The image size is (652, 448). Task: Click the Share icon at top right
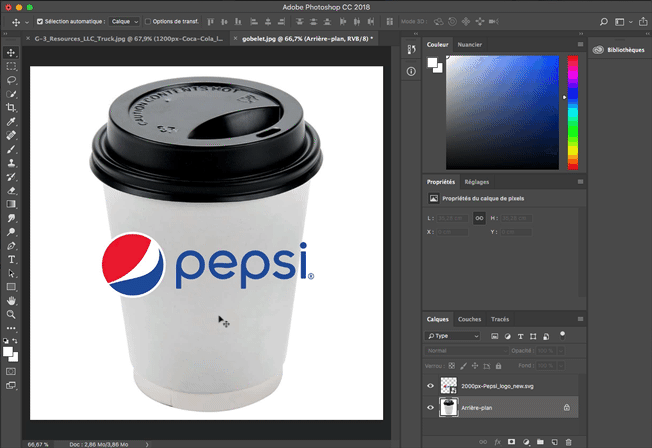(x=643, y=22)
